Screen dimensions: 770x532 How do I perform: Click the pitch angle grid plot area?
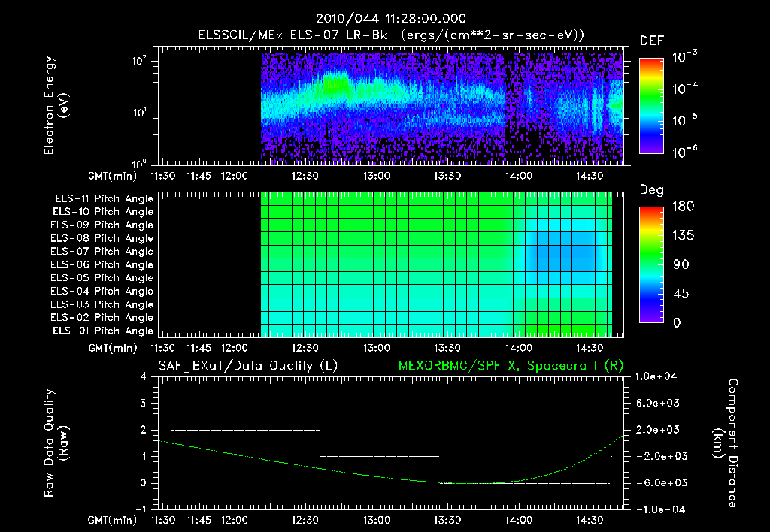[436, 265]
